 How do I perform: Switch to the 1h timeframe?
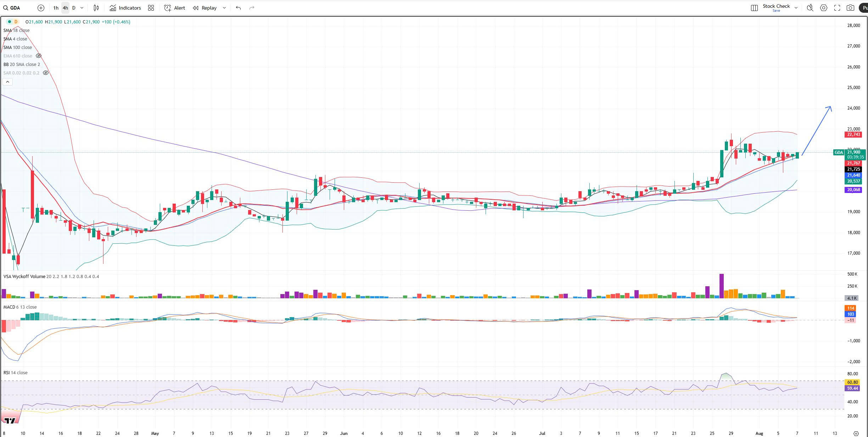[x=56, y=8]
